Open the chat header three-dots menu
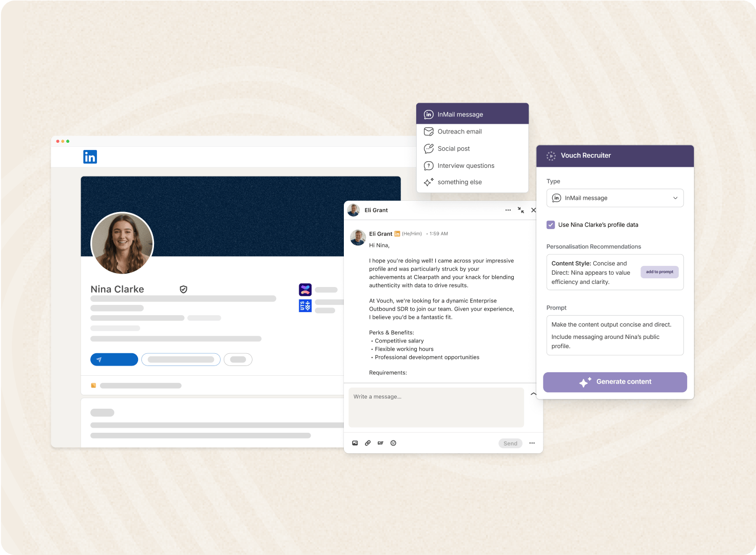The height and width of the screenshot is (555, 756). click(508, 210)
